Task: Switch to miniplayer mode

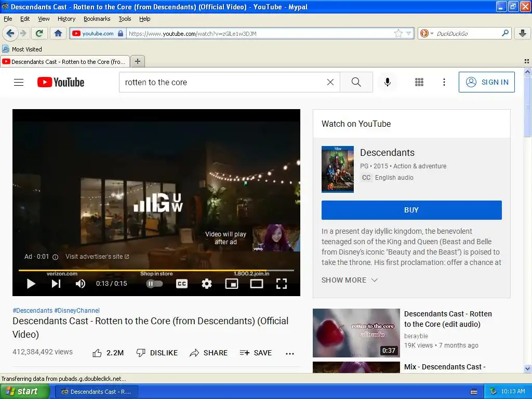Action: (x=232, y=284)
